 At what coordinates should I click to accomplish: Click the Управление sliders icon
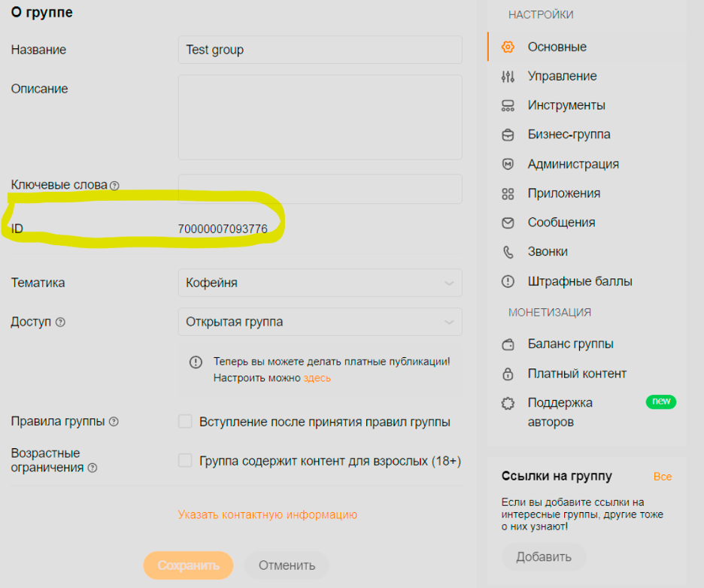[x=508, y=76]
